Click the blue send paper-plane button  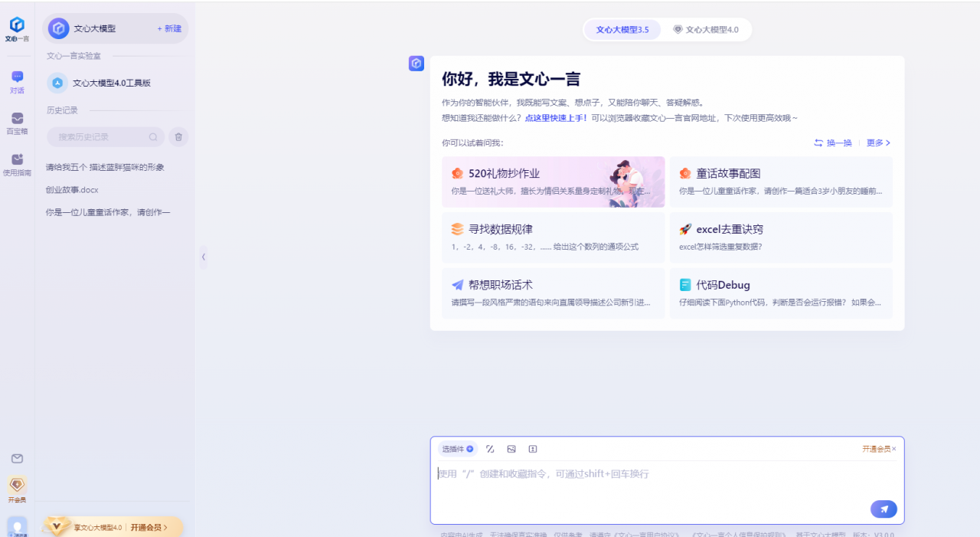[884, 509]
